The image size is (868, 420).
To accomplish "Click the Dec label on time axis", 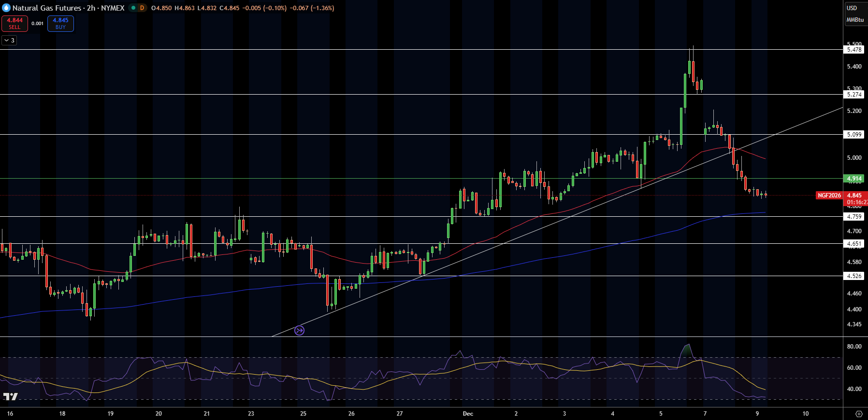I will (468, 414).
